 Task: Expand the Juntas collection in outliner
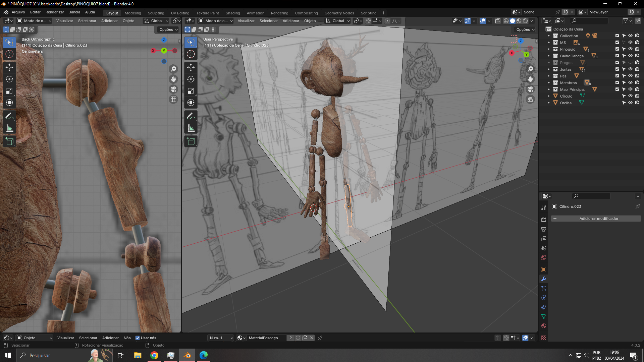549,69
